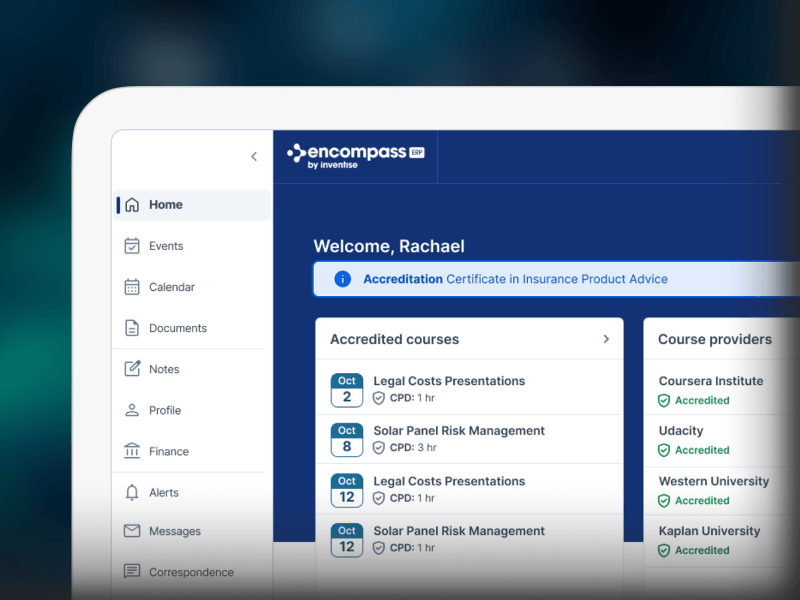Screen dimensions: 800x600
Task: Click the info icon in Accreditation banner
Action: click(342, 279)
